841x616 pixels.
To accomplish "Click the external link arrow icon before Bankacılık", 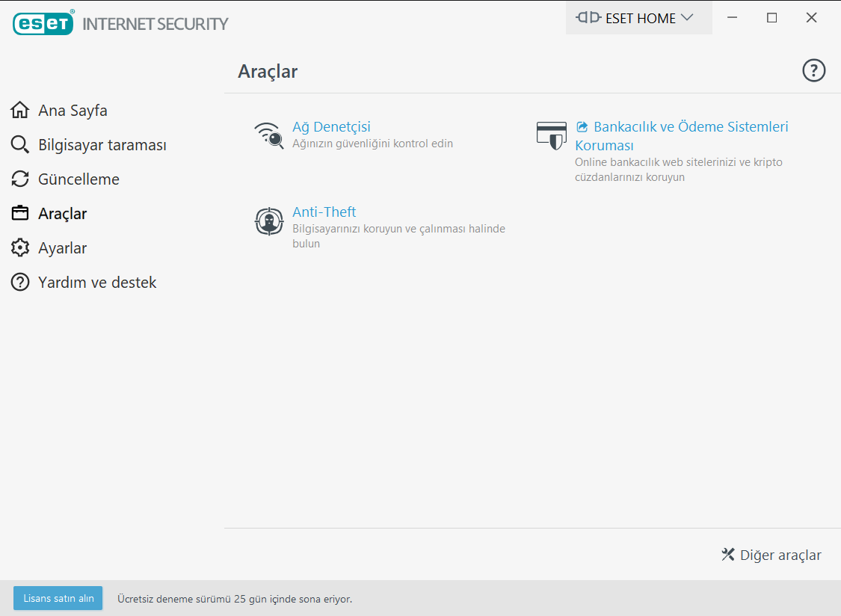I will point(582,126).
